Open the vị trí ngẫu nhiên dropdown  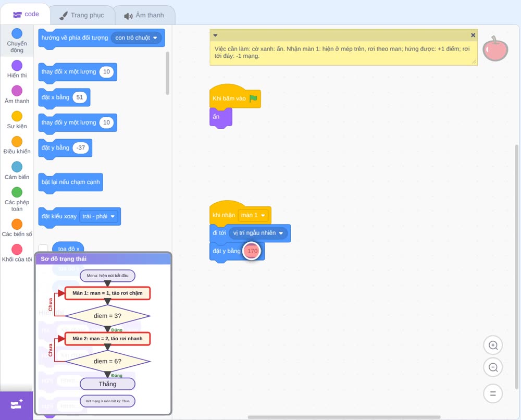(258, 233)
